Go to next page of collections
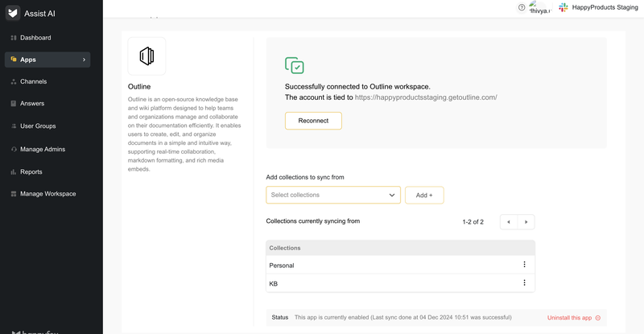Viewport: 644px width, 334px height. tap(526, 222)
